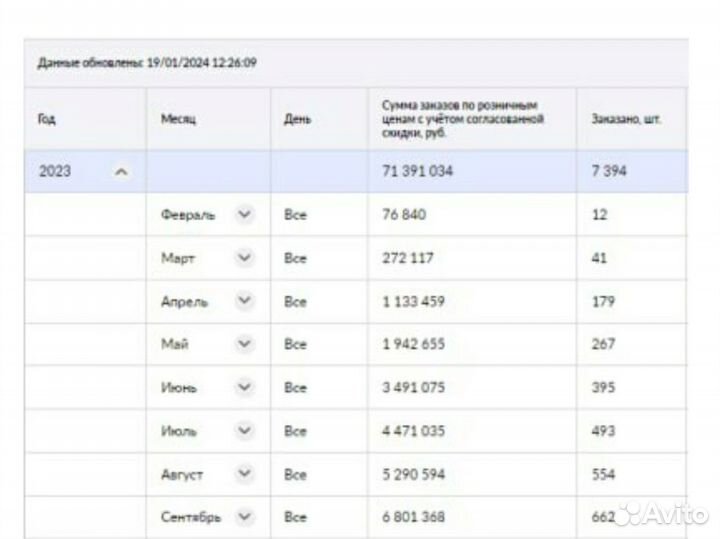Image resolution: width=720 pixels, height=539 pixels.
Task: Click the Заказано, шт. column header
Action: [x=626, y=119]
